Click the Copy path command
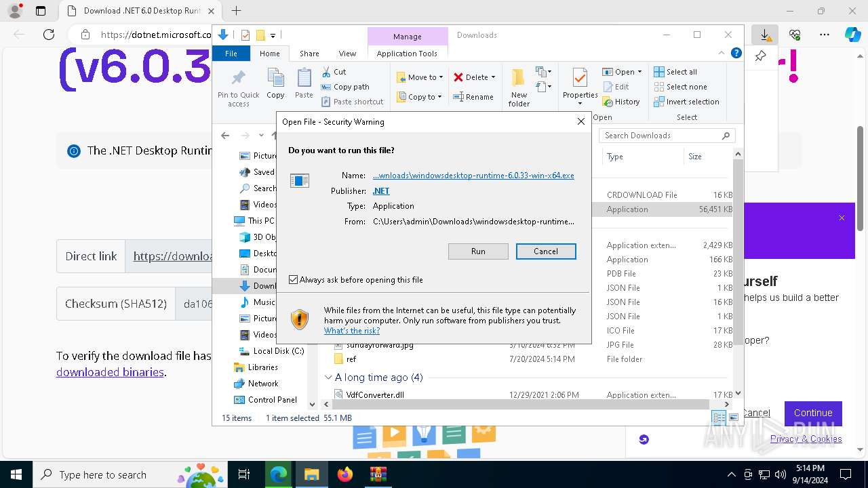The width and height of the screenshot is (868, 488). [345, 87]
